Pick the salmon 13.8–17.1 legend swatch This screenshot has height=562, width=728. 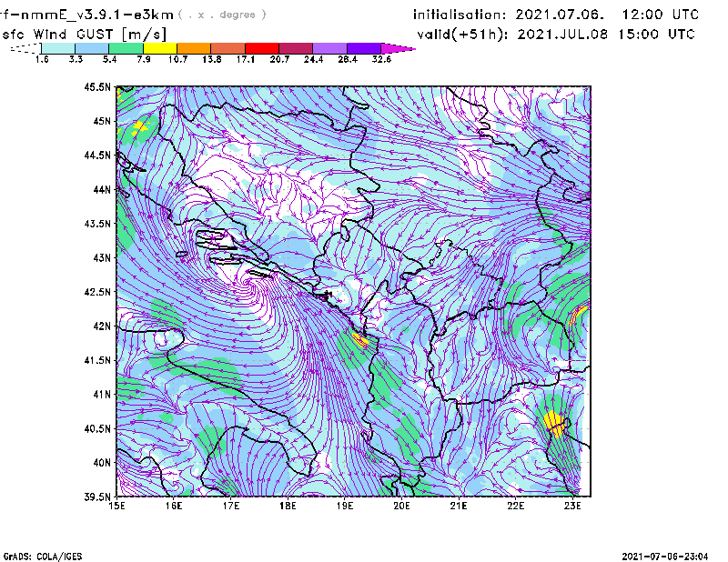click(x=228, y=48)
